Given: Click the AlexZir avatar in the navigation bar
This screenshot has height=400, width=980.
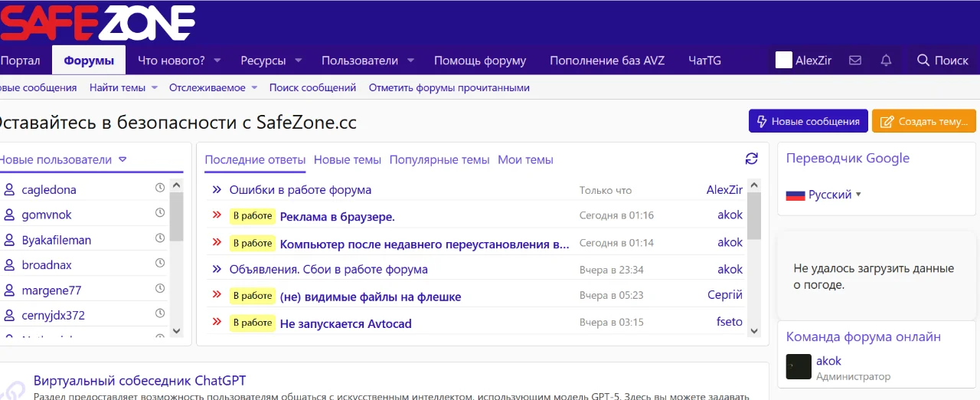Looking at the screenshot, I should coord(783,61).
